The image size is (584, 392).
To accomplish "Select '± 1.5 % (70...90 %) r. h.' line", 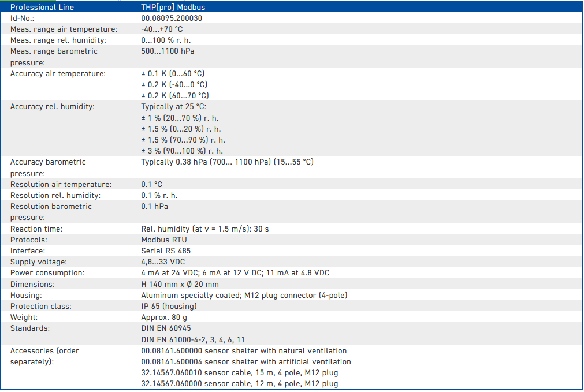I will (x=183, y=140).
